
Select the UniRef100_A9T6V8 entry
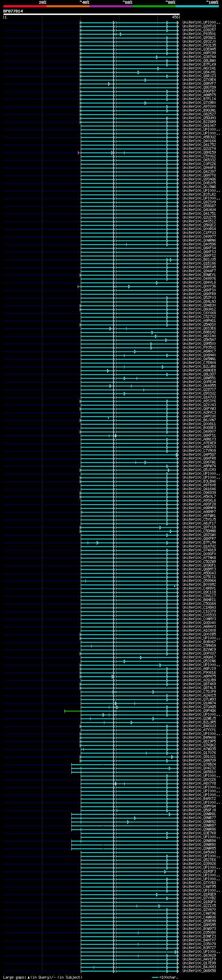(199, 485)
